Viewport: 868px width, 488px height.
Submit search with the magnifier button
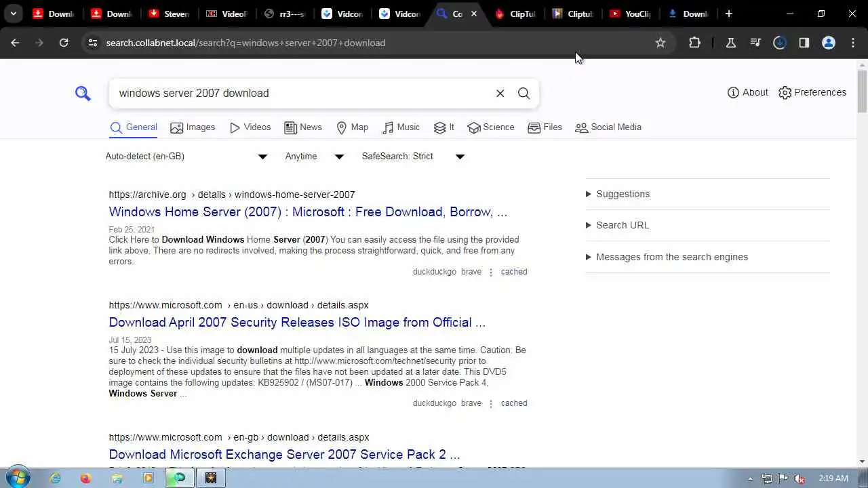(524, 93)
